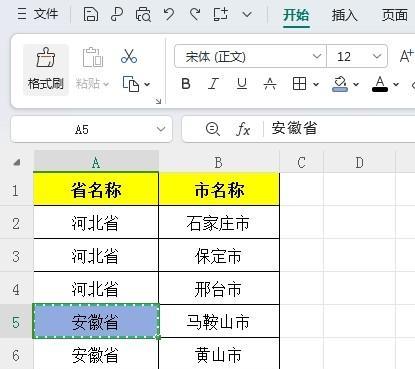Screen dimensions: 415x369
Task: Select 河北省 cell in row 4
Action: tap(96, 288)
